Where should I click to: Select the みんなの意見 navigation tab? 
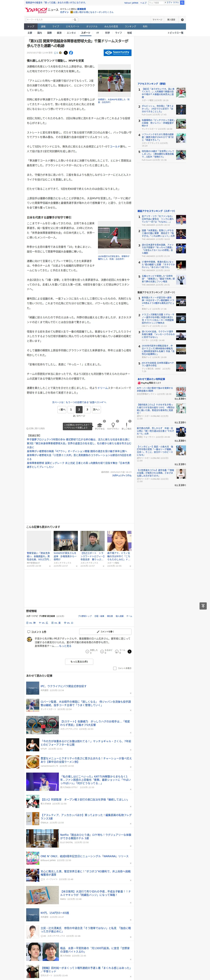[111, 27]
